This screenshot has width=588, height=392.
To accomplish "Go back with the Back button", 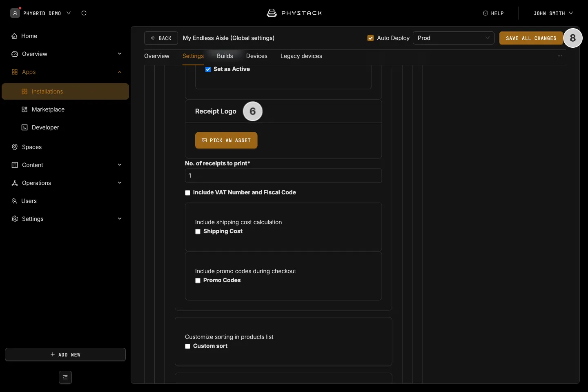I will click(161, 38).
